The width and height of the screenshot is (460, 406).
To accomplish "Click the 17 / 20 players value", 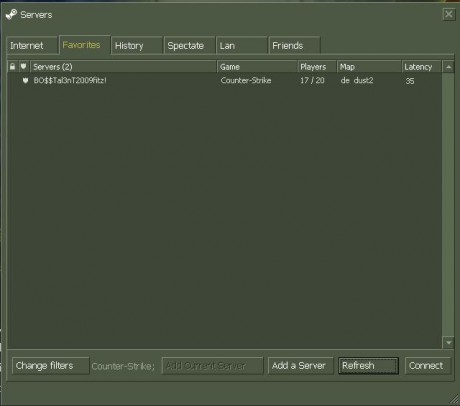I will click(x=312, y=80).
